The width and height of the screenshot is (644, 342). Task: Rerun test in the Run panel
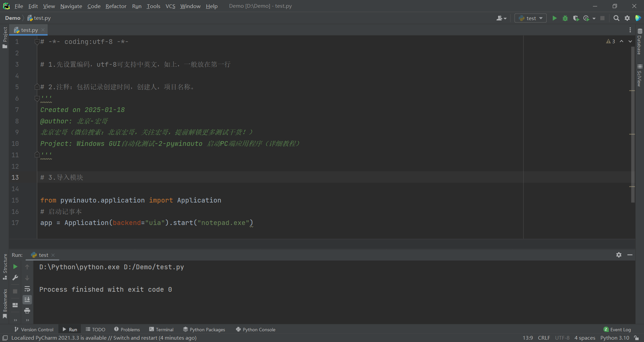click(x=15, y=267)
